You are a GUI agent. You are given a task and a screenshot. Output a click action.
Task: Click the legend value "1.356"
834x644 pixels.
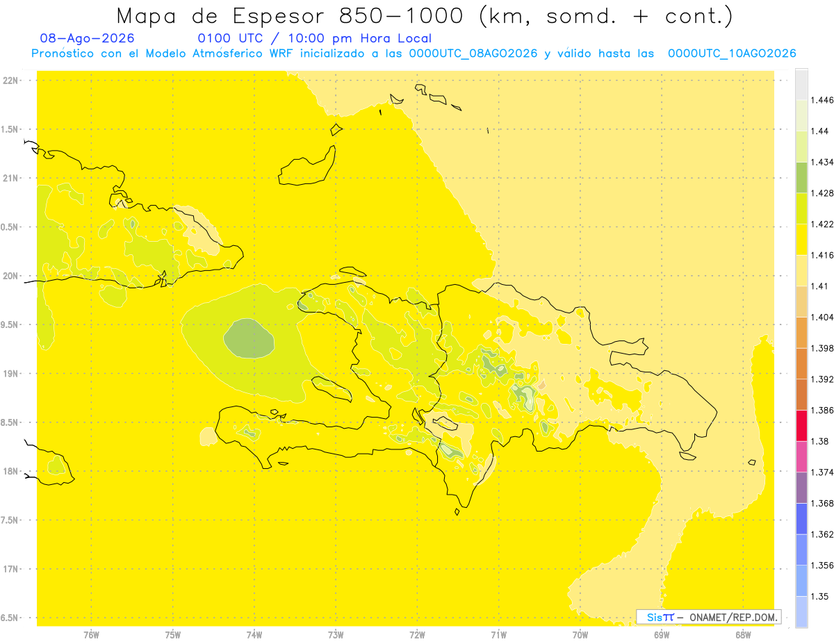pyautogui.click(x=821, y=565)
